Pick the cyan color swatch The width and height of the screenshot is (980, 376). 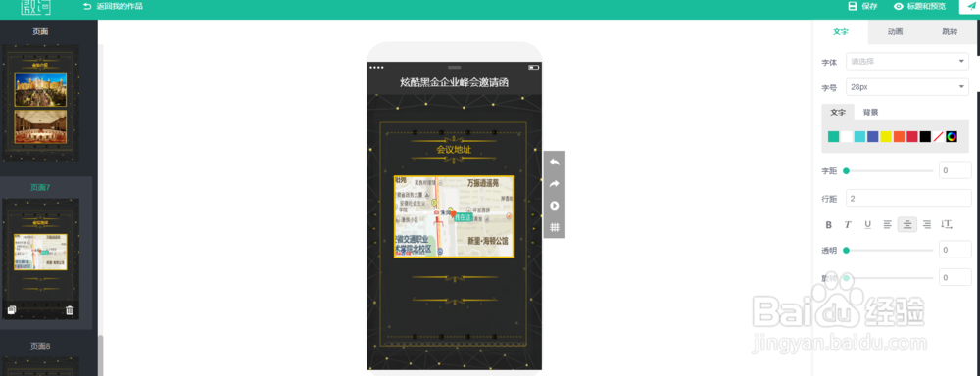859,137
